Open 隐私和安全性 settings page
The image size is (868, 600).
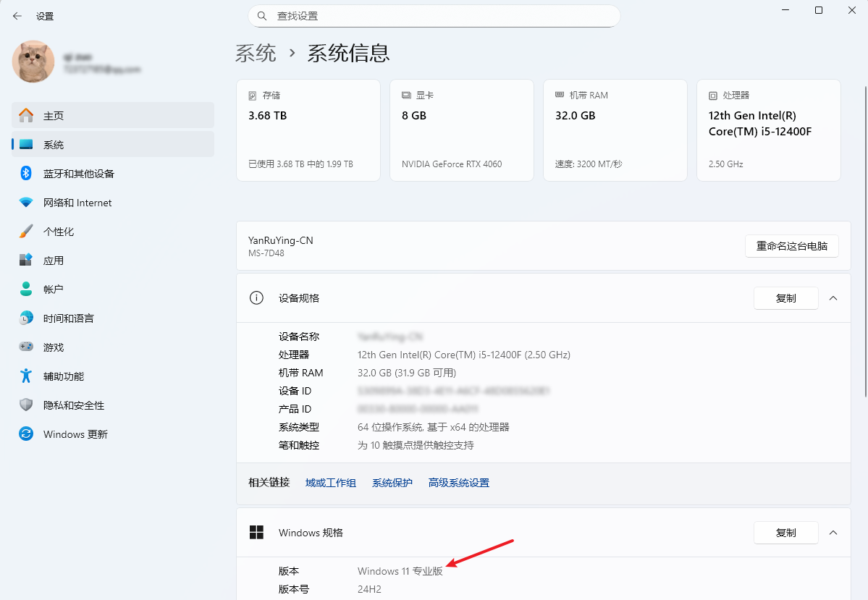[73, 405]
